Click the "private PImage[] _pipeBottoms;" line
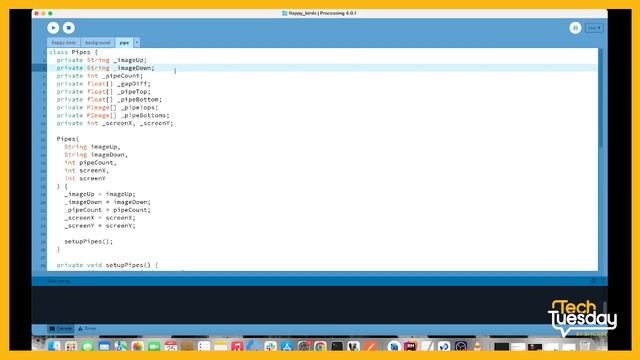The width and height of the screenshot is (640, 360). coord(113,116)
